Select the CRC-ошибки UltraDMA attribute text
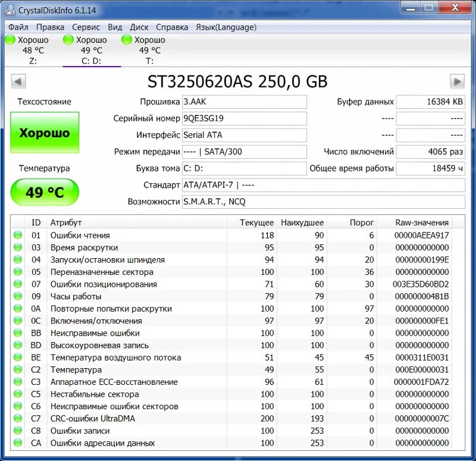 (93, 419)
